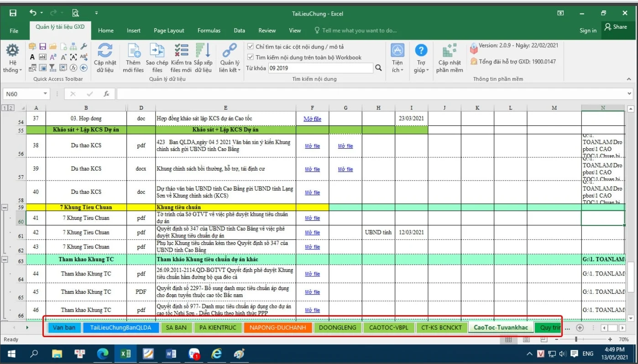Image resolution: width=638 pixels, height=364 pixels.
Task: Toggle 'Tìm kiếm nội dung trên toàn bộ Workbook' checkbox
Action: click(251, 57)
